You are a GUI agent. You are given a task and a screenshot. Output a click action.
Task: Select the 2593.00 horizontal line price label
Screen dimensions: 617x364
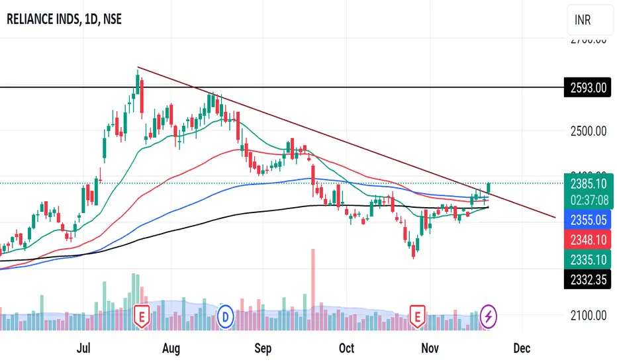[x=588, y=87]
